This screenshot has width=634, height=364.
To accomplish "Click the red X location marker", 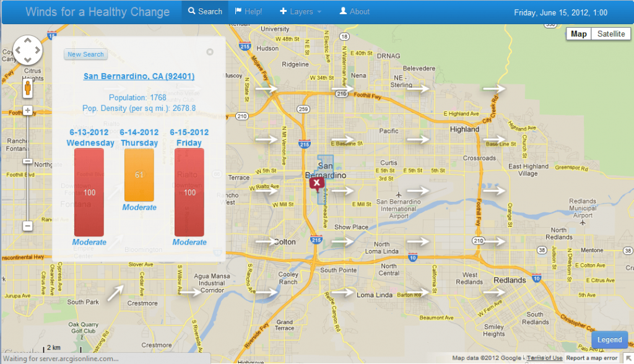I will click(316, 183).
